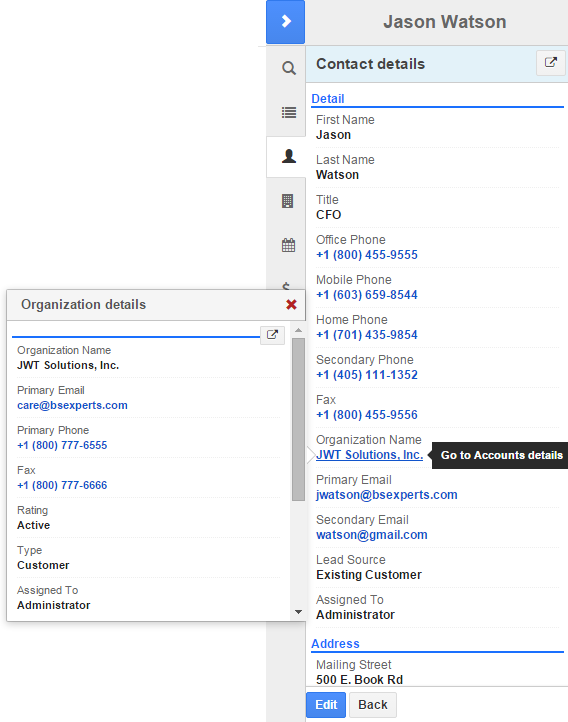Click mobile phone +1 (603) 659-8544
This screenshot has width=568, height=722.
367,295
